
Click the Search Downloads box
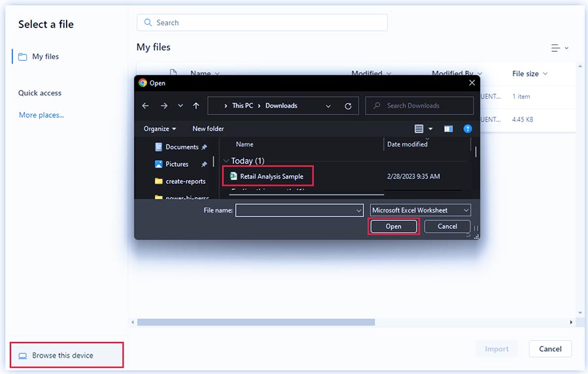(x=419, y=106)
